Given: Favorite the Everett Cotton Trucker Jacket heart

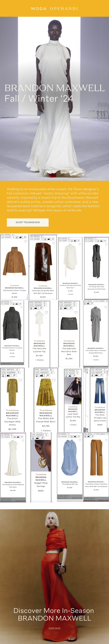Looking at the screenshot, I should [26, 242].
